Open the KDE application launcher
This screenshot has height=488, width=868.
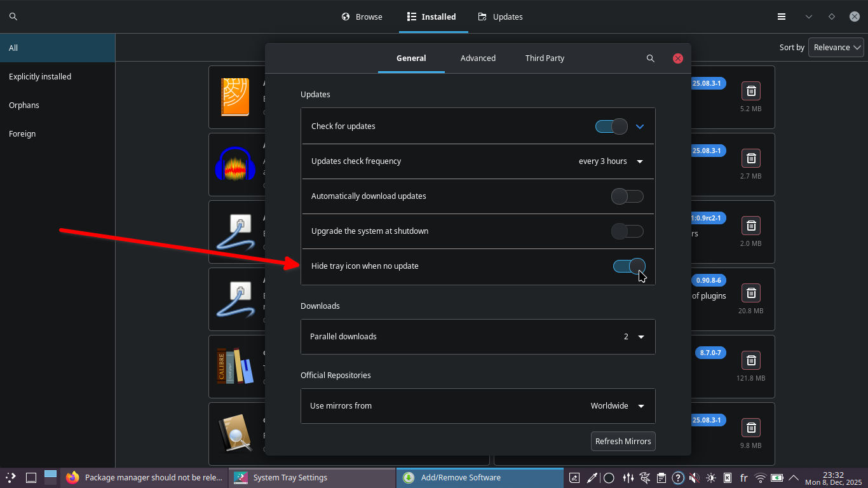click(x=11, y=478)
